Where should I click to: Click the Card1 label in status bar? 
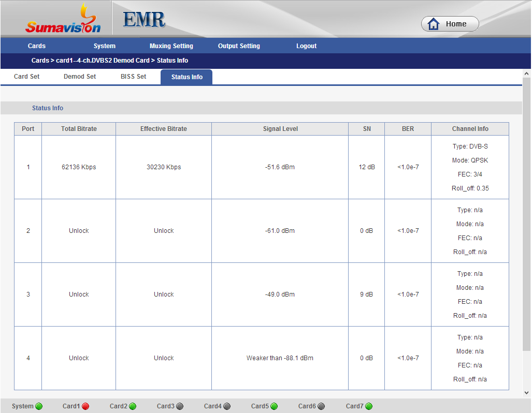[71, 406]
